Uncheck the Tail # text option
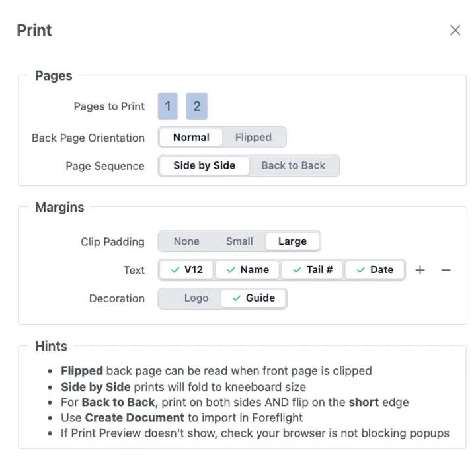476x461 pixels. pyautogui.click(x=313, y=270)
